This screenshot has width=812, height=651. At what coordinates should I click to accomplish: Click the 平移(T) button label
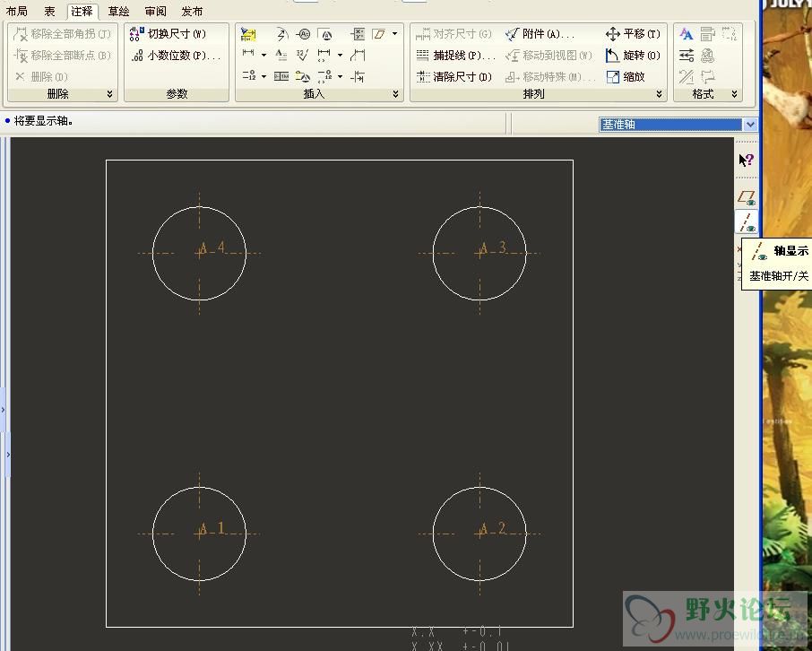[642, 34]
